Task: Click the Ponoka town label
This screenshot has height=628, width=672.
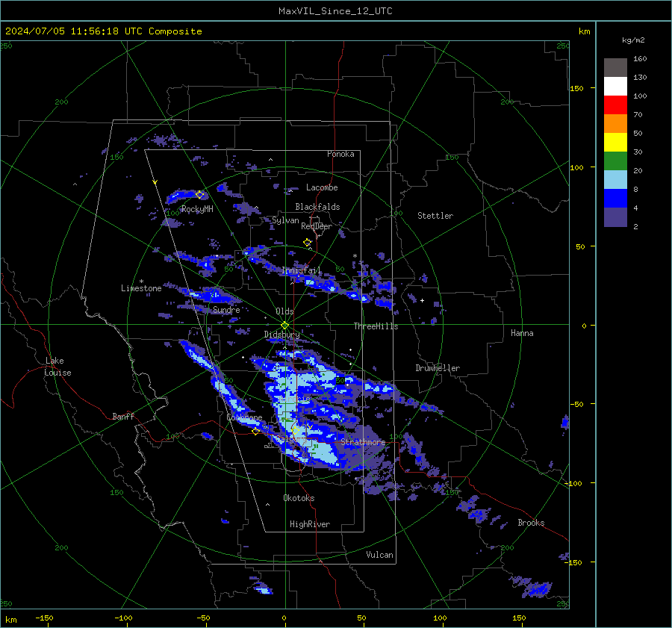Action: click(x=340, y=154)
